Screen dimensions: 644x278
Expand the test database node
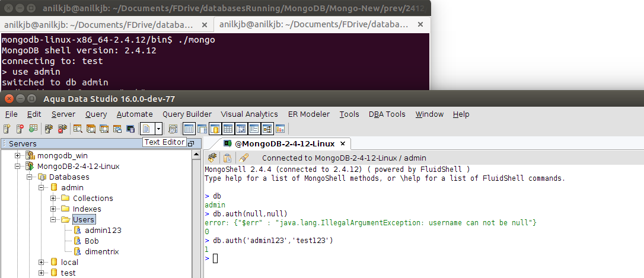pyautogui.click(x=42, y=273)
